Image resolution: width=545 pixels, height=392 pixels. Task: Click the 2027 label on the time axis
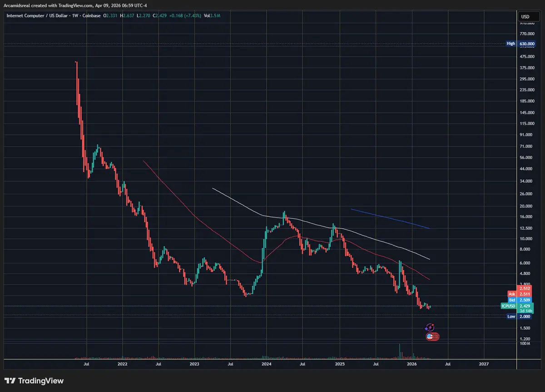tap(484, 364)
